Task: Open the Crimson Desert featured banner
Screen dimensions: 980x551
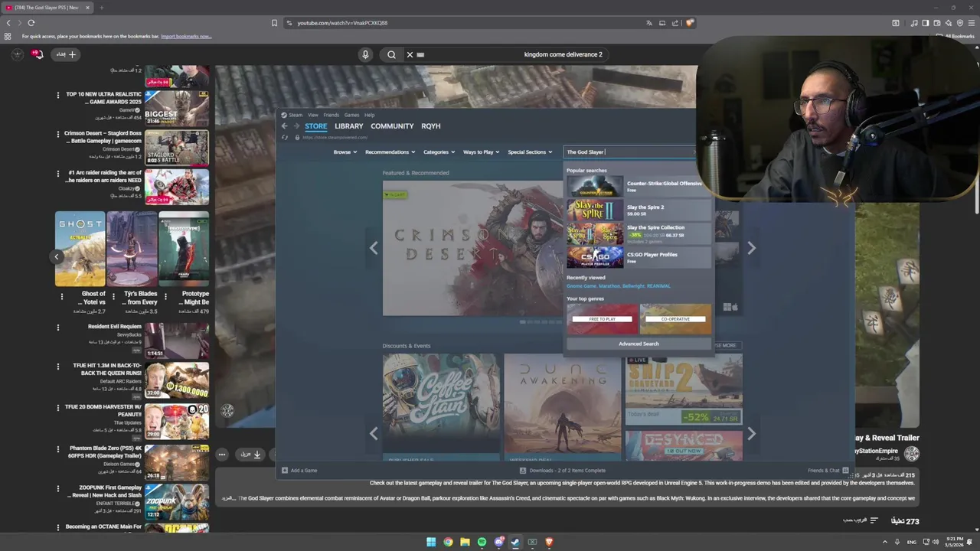Action: (472, 249)
